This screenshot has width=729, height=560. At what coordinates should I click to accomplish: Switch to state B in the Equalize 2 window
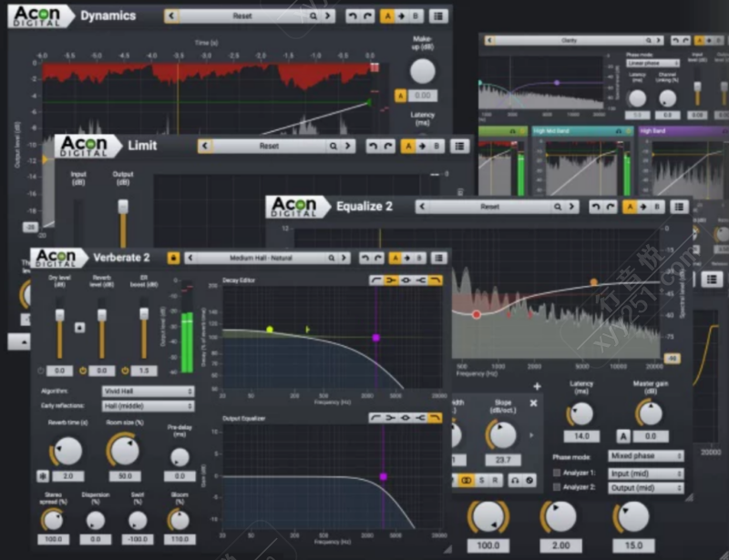657,207
